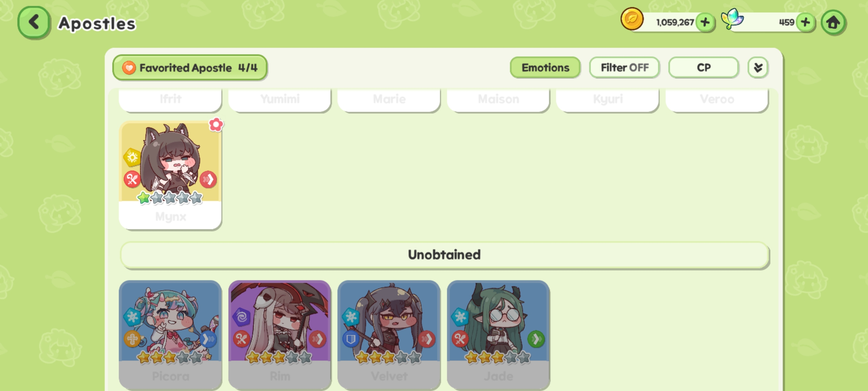Viewport: 868px width, 391px height.
Task: Click Mynx's pink flower favorite badge
Action: click(x=216, y=125)
